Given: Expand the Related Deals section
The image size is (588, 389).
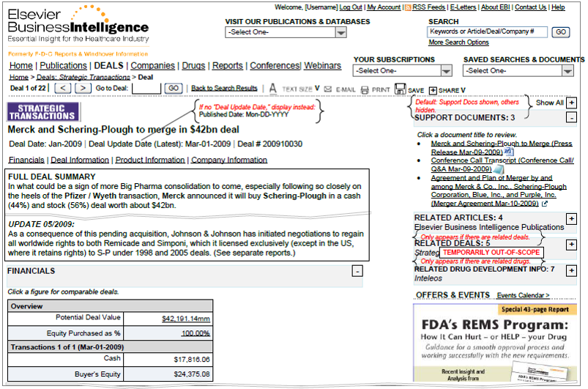Looking at the screenshot, I should [x=571, y=245].
